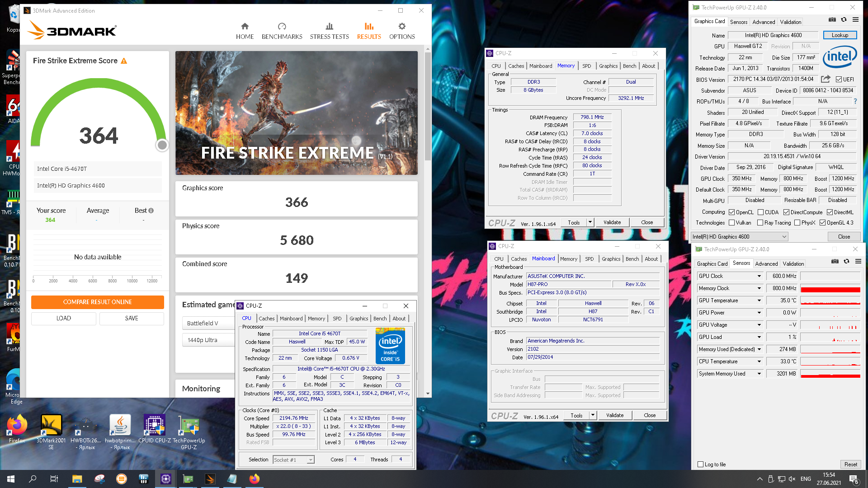Click the Save button in 3DMark
The image size is (868, 488).
pyautogui.click(x=132, y=319)
